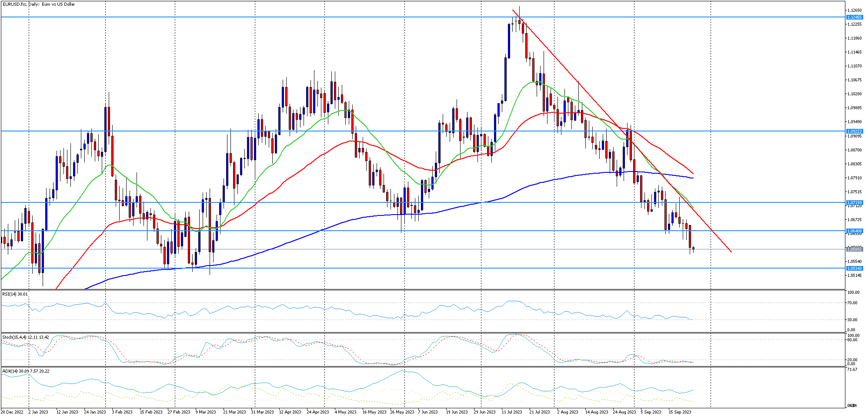Click the 1.05145 price scale label
Viewport: 868px width, 417px height.
coord(855,276)
